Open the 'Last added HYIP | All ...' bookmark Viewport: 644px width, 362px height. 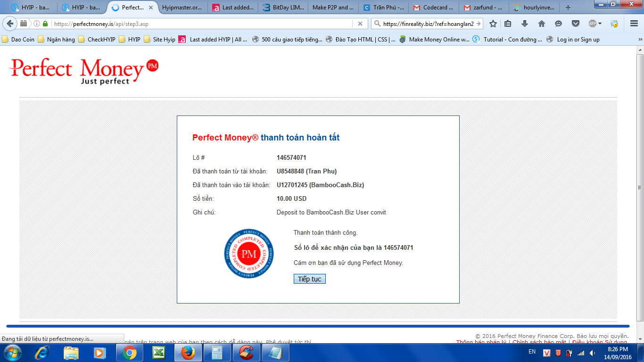coord(213,40)
